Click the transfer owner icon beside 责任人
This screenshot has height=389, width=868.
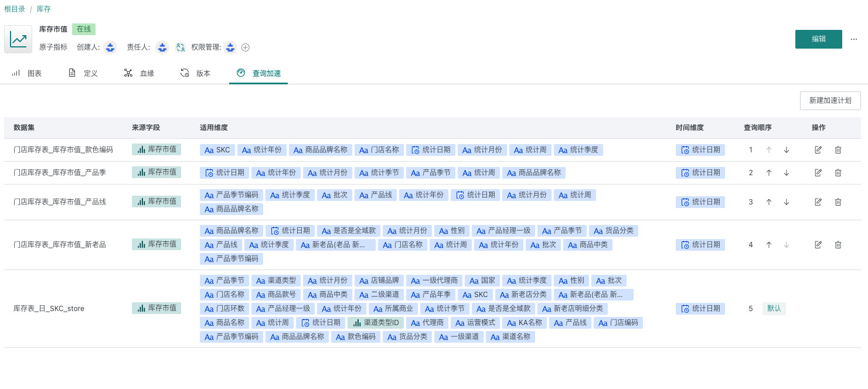[x=181, y=47]
